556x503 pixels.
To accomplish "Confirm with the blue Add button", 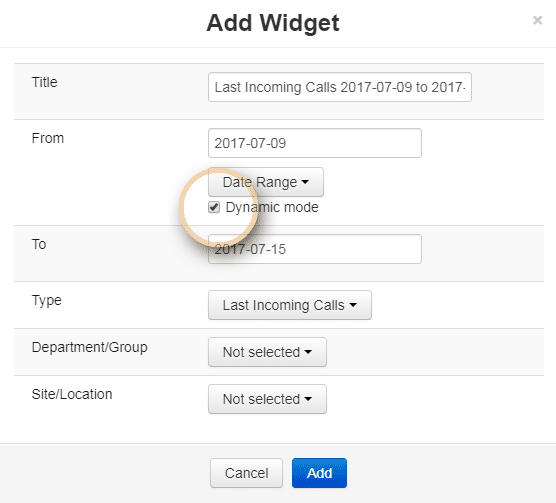I will coord(319,473).
